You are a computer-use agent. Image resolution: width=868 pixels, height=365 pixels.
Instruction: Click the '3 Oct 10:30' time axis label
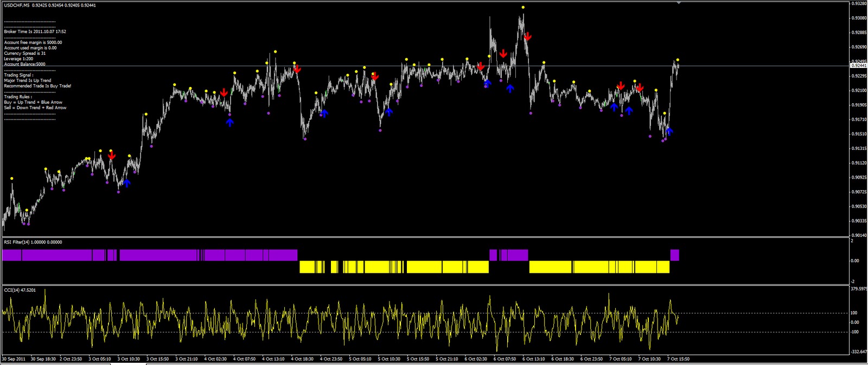[129, 359]
